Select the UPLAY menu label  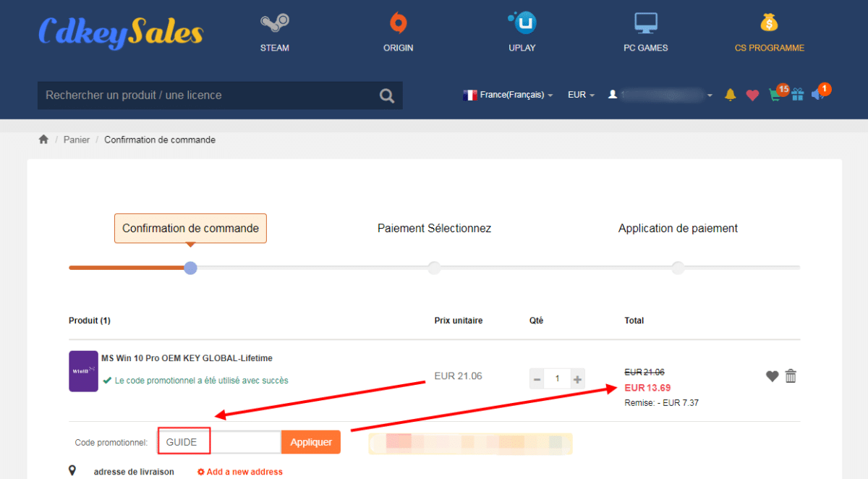(522, 48)
